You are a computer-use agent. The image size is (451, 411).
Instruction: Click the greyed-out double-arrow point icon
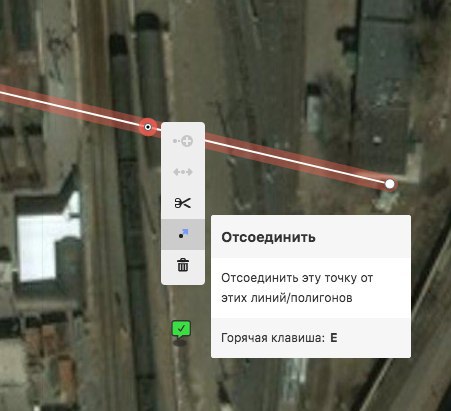coord(183,172)
